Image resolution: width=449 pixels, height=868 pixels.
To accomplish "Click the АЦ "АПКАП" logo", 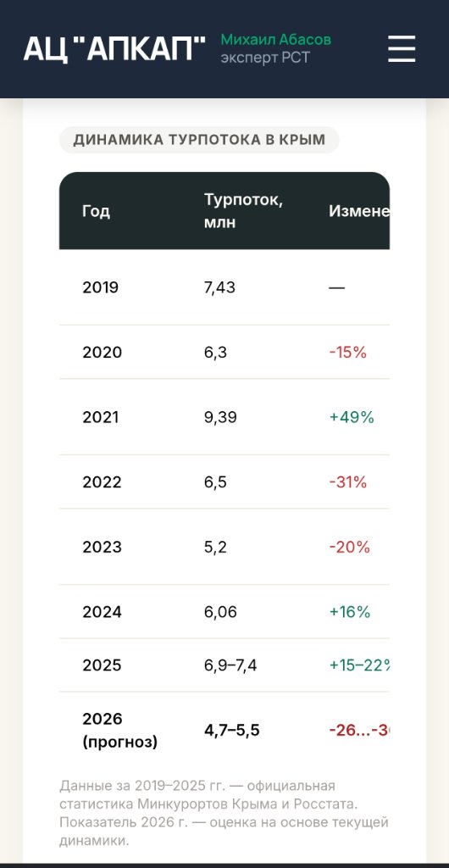I will tap(114, 48).
